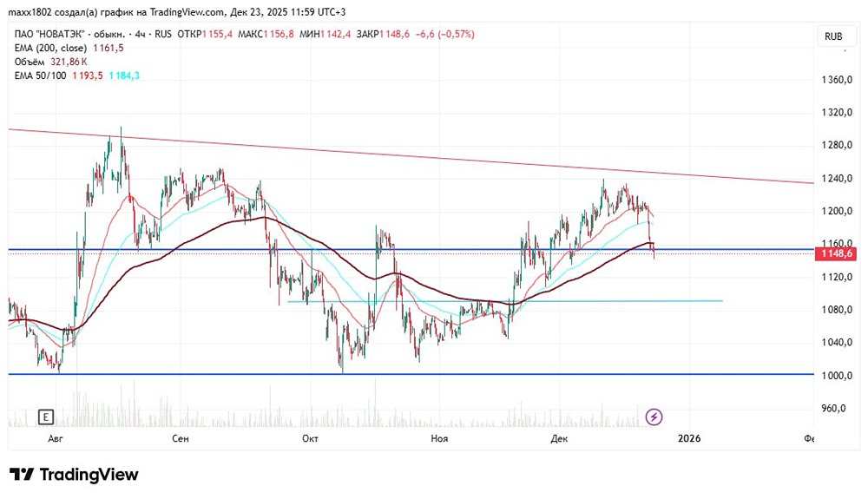Click the 1 360,0 price axis label

point(837,80)
